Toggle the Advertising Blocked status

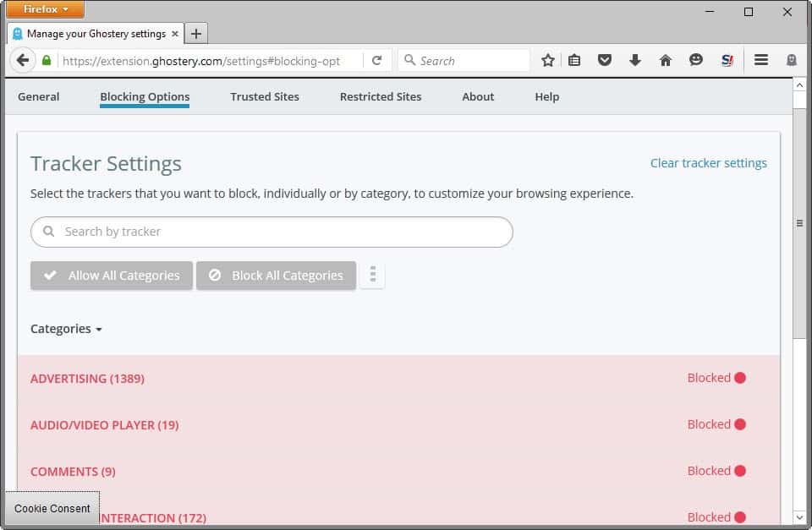pyautogui.click(x=716, y=378)
